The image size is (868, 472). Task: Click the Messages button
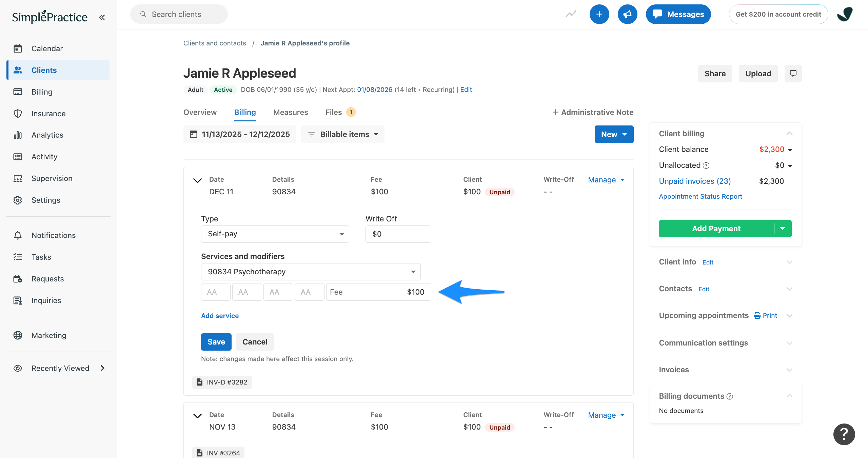(x=678, y=14)
